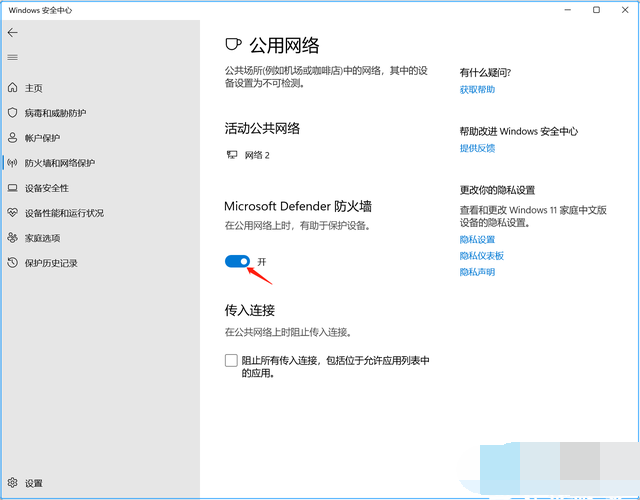Expand the hamburger navigation menu
Viewport: 640px width, 500px height.
[x=13, y=58]
